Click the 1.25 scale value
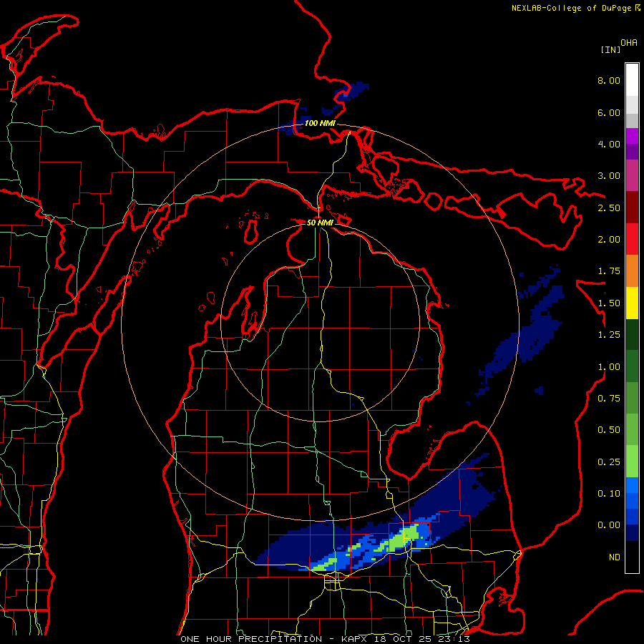 609,335
